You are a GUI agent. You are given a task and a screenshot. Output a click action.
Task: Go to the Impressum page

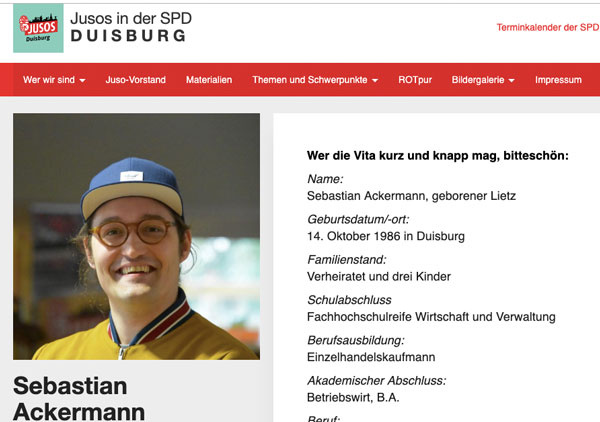point(558,80)
